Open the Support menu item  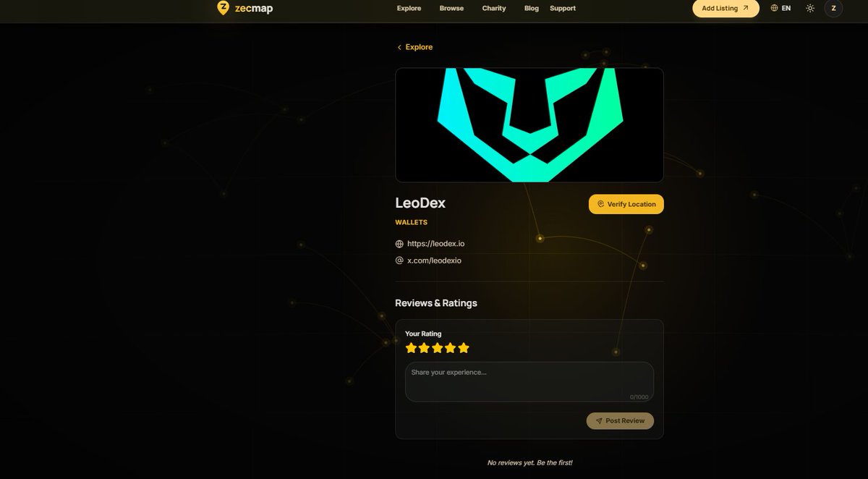click(563, 8)
